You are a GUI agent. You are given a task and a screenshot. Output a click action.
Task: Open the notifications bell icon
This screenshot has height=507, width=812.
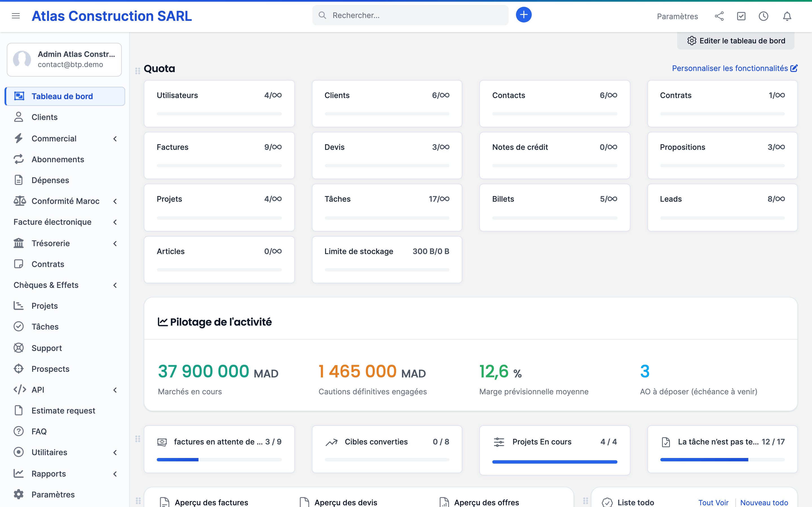787,16
